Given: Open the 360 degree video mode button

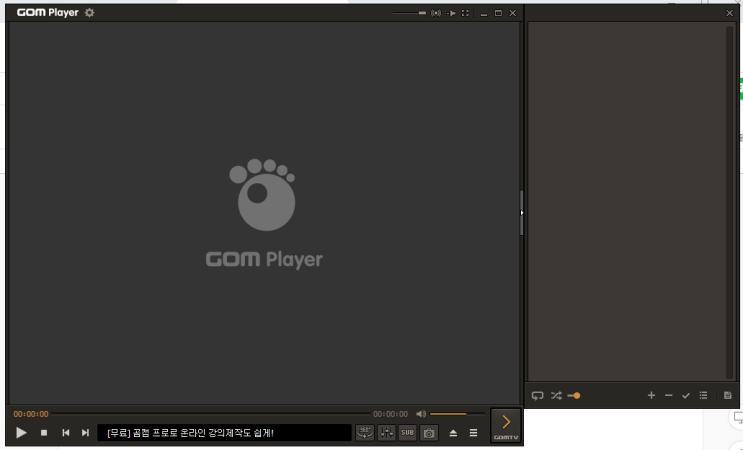Looking at the screenshot, I should pos(365,432).
